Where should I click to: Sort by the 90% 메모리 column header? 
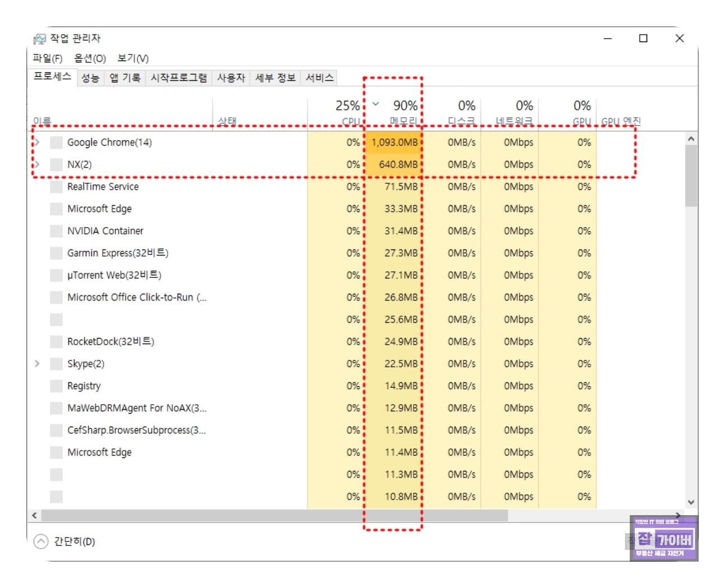click(393, 114)
